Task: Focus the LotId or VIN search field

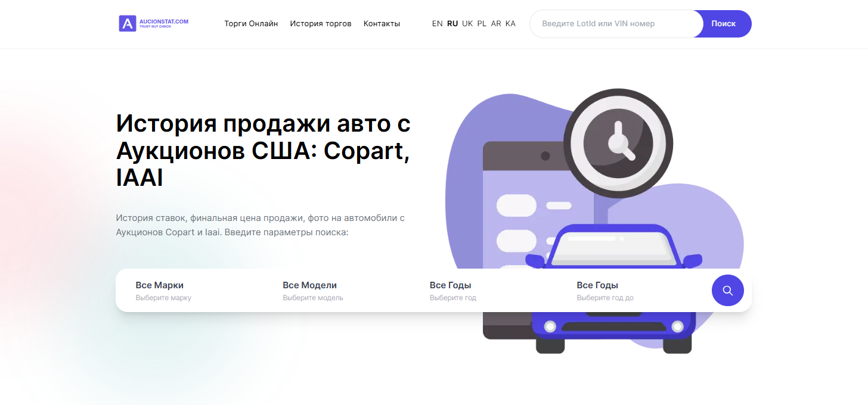Action: pyautogui.click(x=616, y=24)
